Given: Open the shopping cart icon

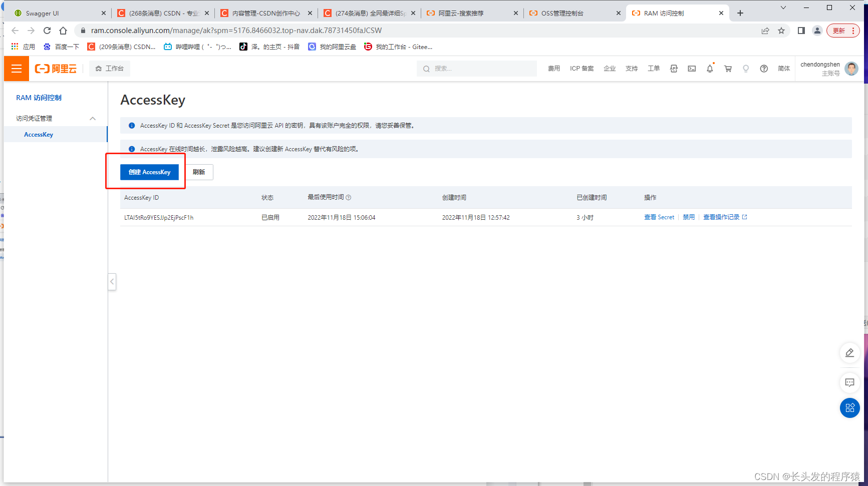Looking at the screenshot, I should (x=728, y=69).
